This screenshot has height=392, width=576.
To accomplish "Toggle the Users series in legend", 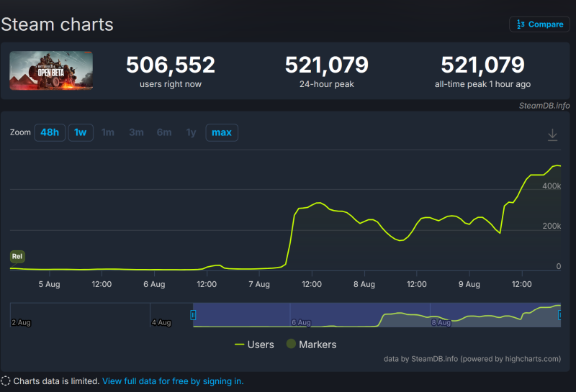I will [254, 345].
